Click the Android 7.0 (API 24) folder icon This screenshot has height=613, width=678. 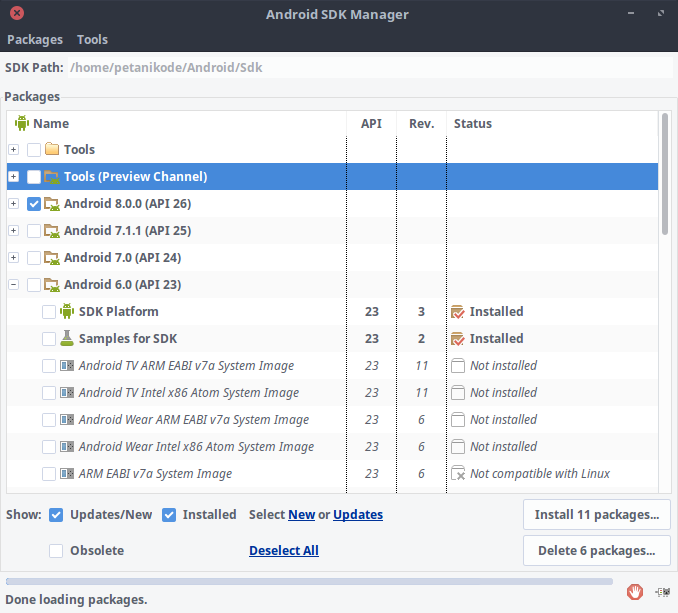coord(52,258)
